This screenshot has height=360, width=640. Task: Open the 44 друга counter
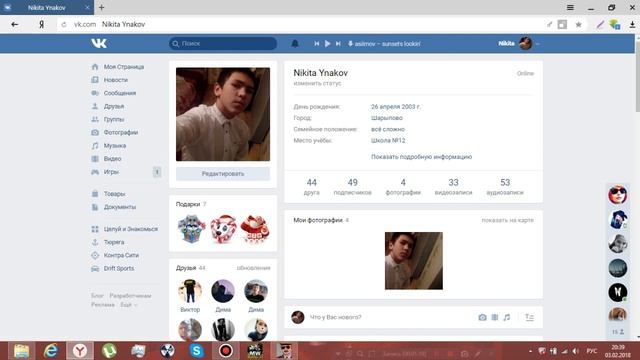click(311, 187)
